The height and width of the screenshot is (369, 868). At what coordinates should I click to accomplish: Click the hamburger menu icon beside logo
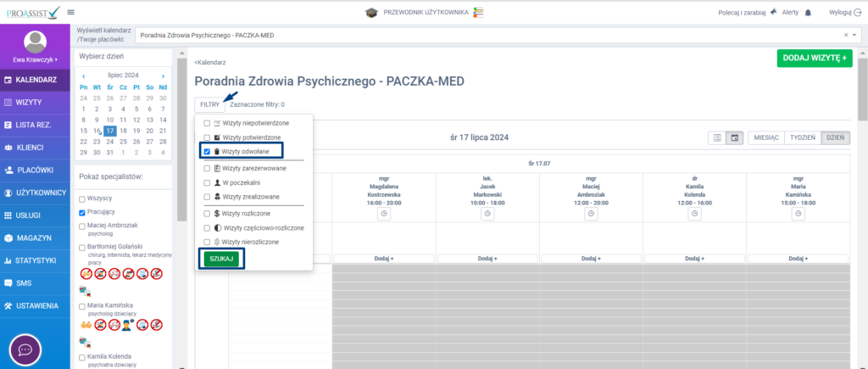click(70, 12)
